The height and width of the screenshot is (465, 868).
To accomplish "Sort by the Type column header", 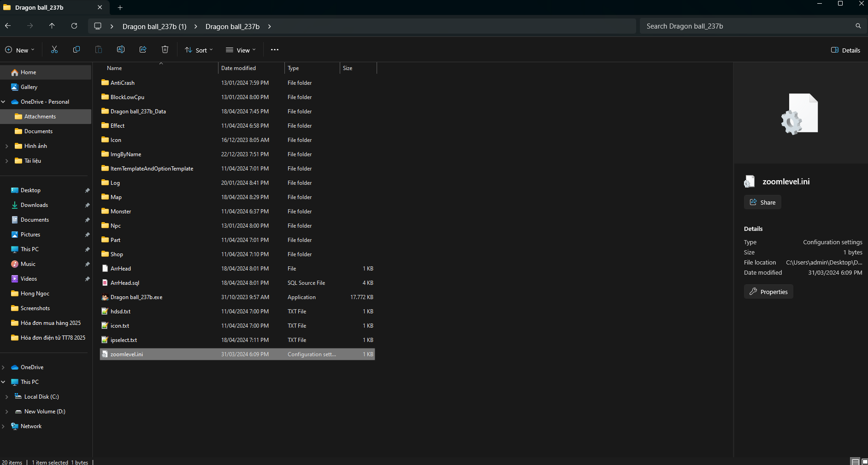I will [x=312, y=68].
